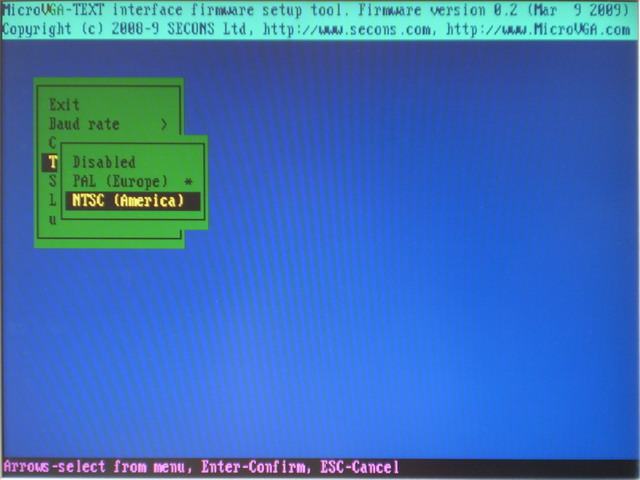The width and height of the screenshot is (640, 480).
Task: Click the partially hidden S menu item
Action: tap(53, 181)
